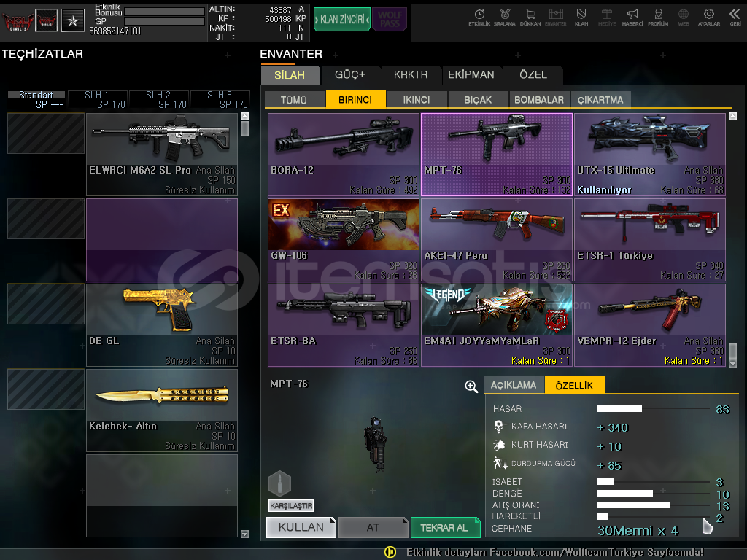Select the SLH 3 loadout tab

[220, 99]
